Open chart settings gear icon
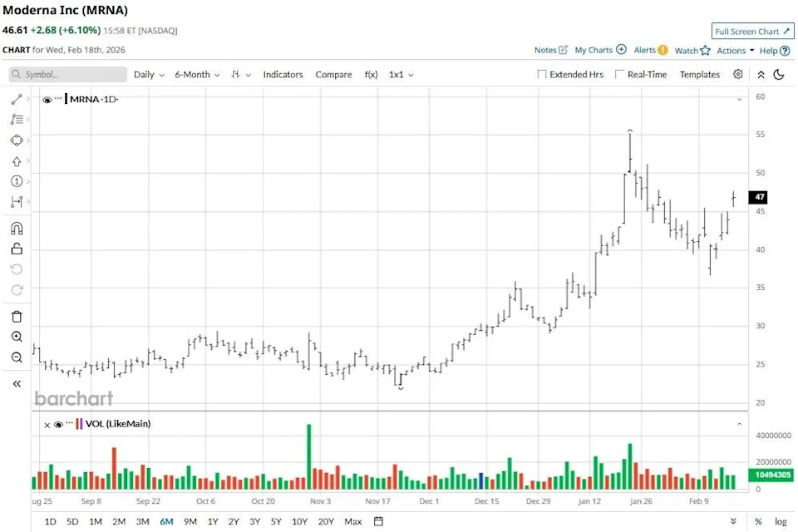The width and height of the screenshot is (798, 532). [737, 75]
